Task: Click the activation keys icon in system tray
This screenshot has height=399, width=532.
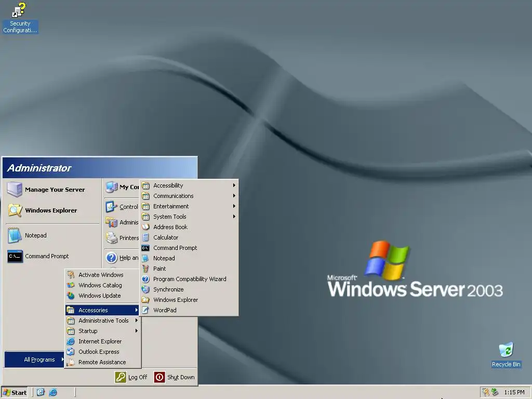Action: (486, 392)
